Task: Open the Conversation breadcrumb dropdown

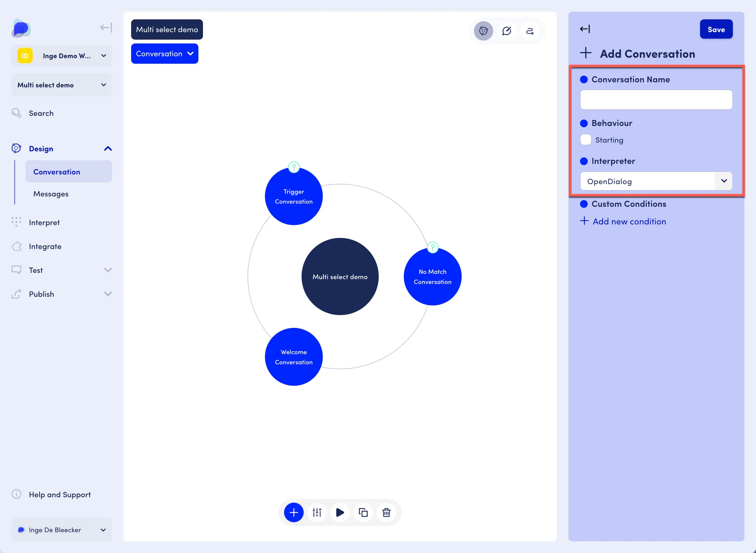Action: [165, 54]
